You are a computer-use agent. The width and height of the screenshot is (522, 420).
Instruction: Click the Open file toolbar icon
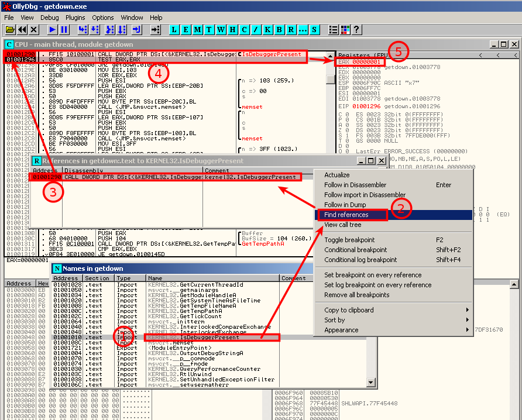click(x=10, y=29)
